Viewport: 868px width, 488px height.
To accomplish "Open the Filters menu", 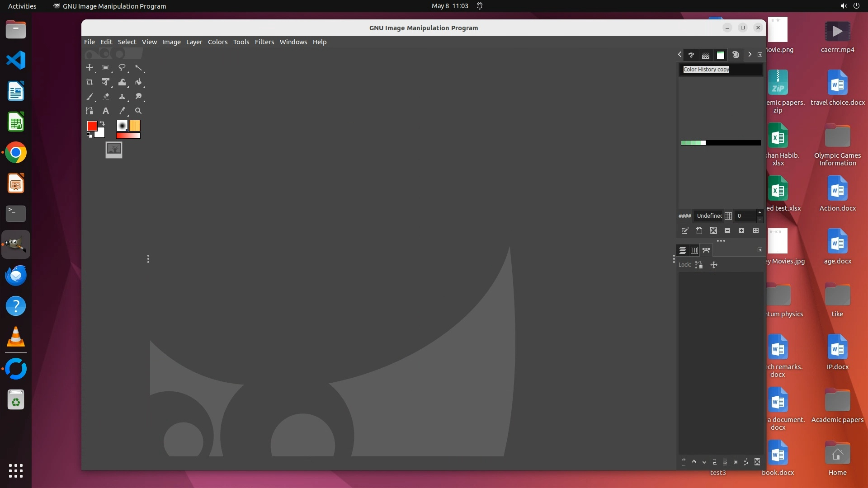I will [x=264, y=42].
